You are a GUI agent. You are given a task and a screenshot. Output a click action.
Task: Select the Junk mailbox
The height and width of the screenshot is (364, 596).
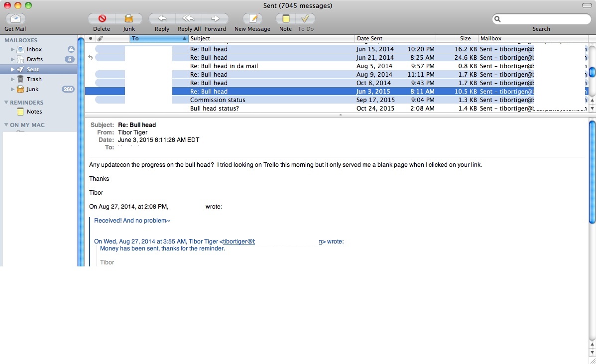pos(32,89)
